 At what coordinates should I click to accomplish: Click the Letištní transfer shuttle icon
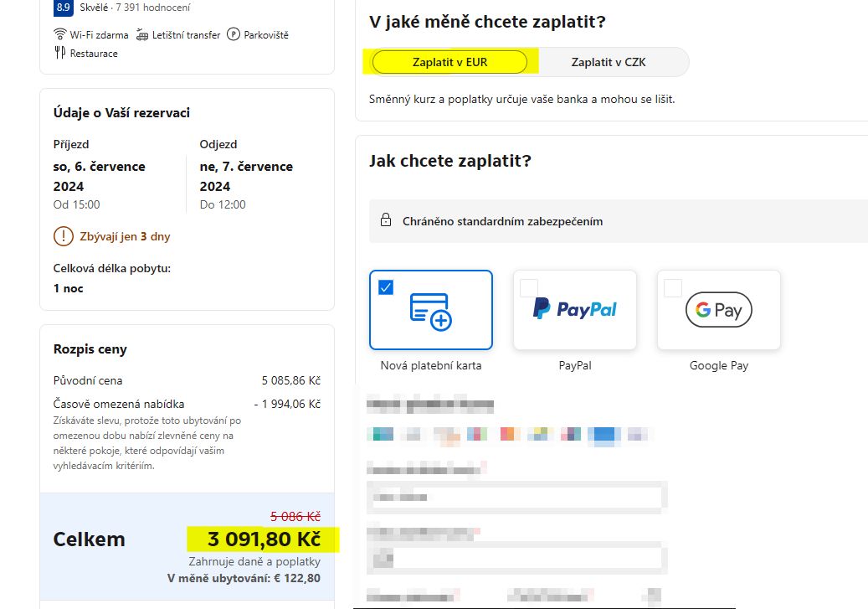point(142,35)
